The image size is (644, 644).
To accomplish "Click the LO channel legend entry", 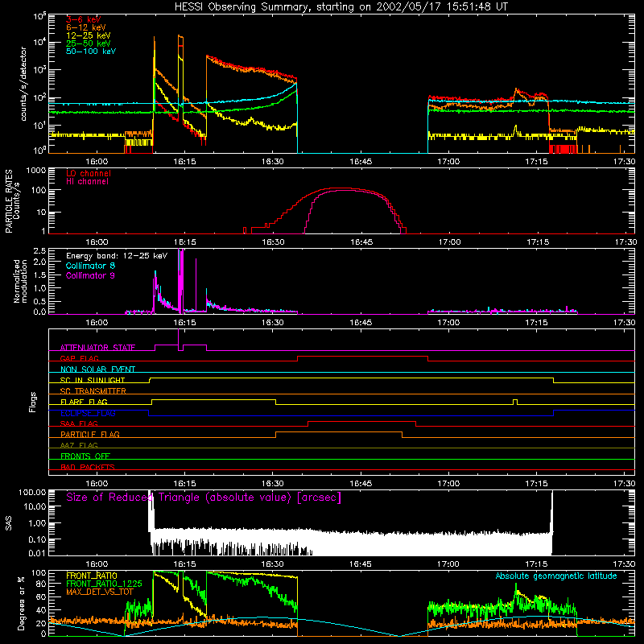I will point(89,173).
